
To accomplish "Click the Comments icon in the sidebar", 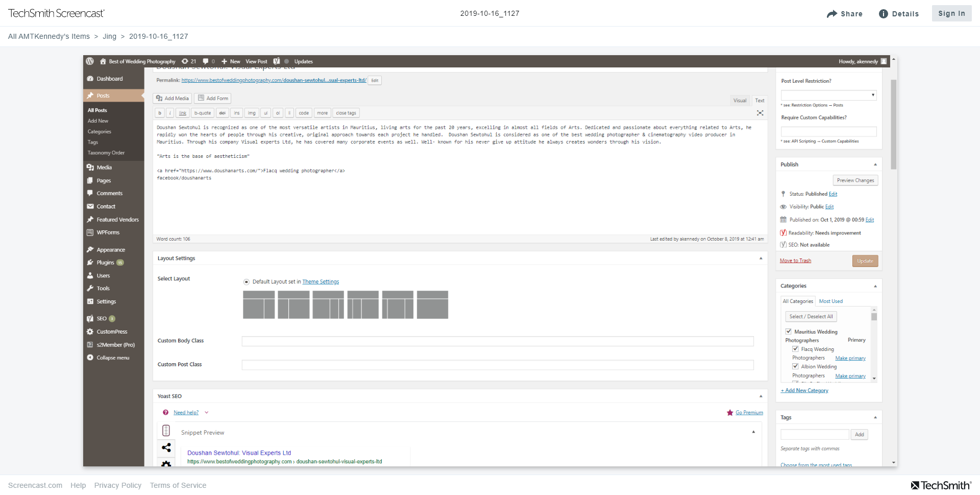I will pos(90,193).
